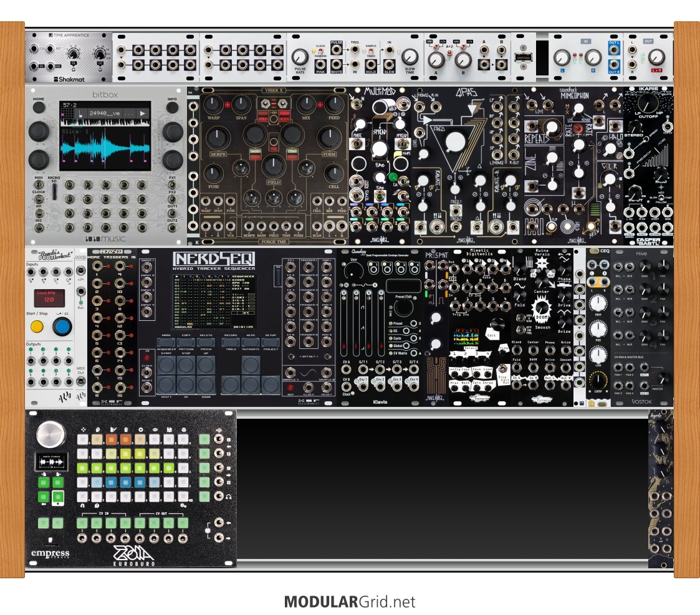Click the blue knob on Pamela's PRO Workout
The width and height of the screenshot is (700, 615).
point(62,327)
